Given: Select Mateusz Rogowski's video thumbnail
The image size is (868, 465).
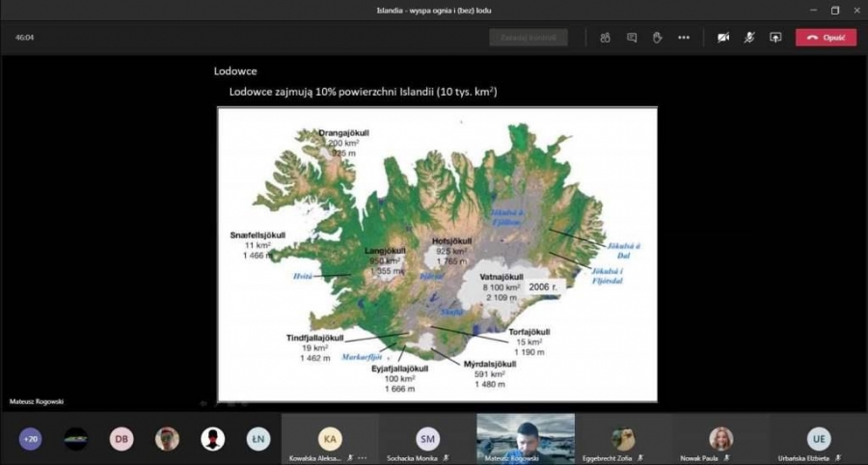Looking at the screenshot, I should [526, 436].
